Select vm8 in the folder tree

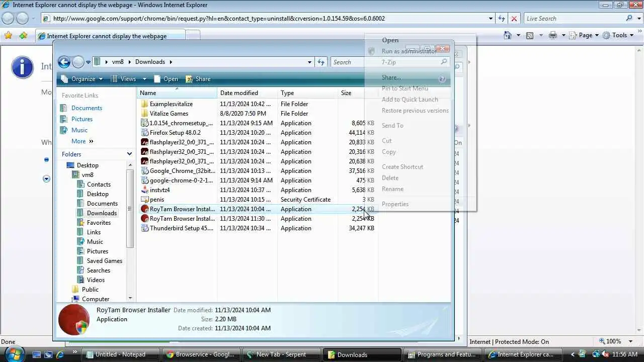[88, 175]
